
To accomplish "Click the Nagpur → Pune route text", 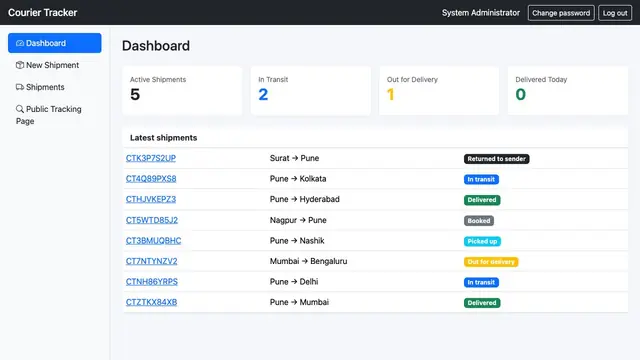I will pos(298,220).
